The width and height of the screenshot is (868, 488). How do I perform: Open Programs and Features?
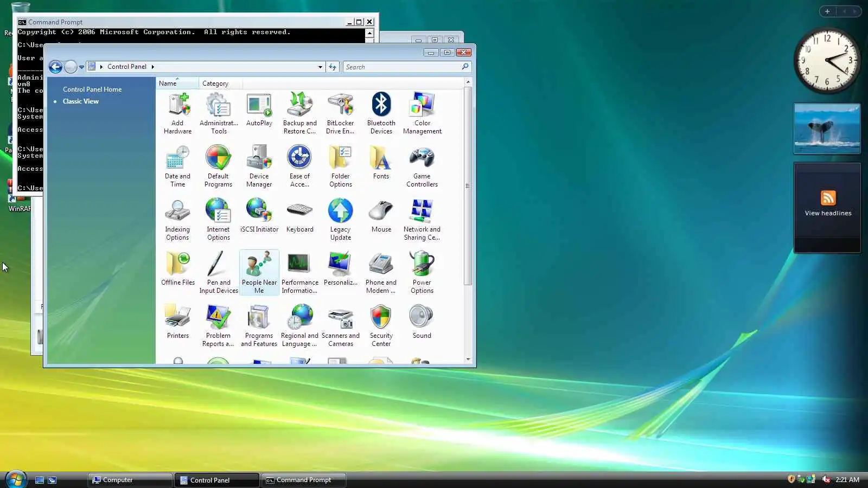(x=259, y=326)
